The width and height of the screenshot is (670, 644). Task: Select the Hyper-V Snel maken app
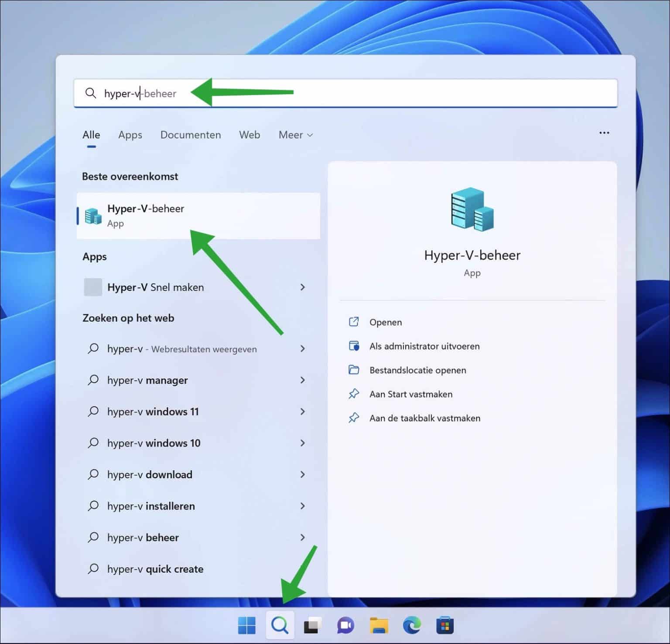coord(156,287)
